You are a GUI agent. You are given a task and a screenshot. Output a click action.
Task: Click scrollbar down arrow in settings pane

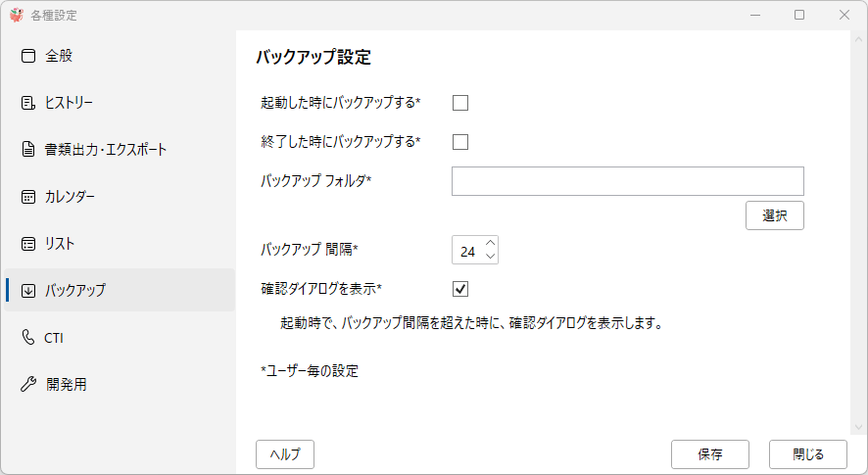[x=858, y=427]
